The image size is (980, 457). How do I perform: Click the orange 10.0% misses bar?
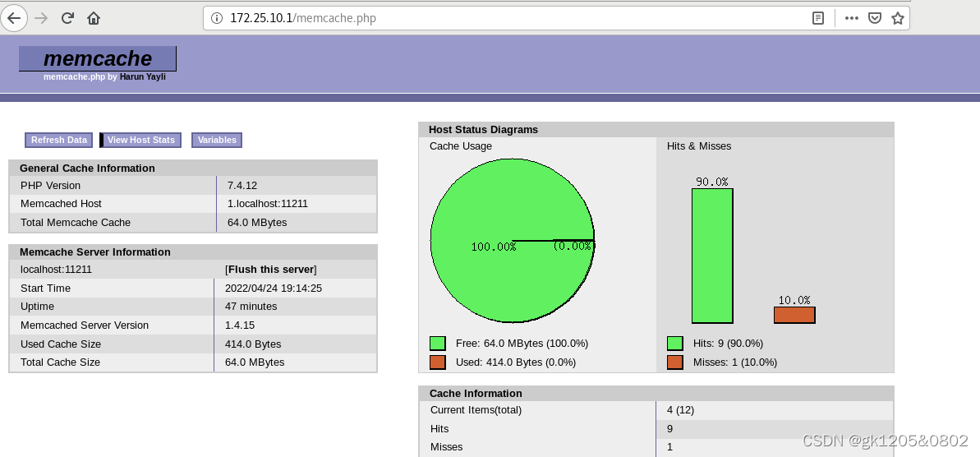coord(794,315)
